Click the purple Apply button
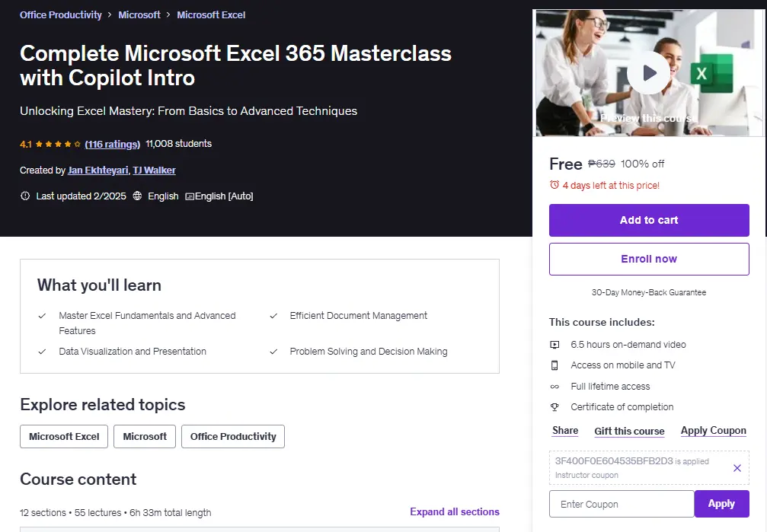 [721, 504]
